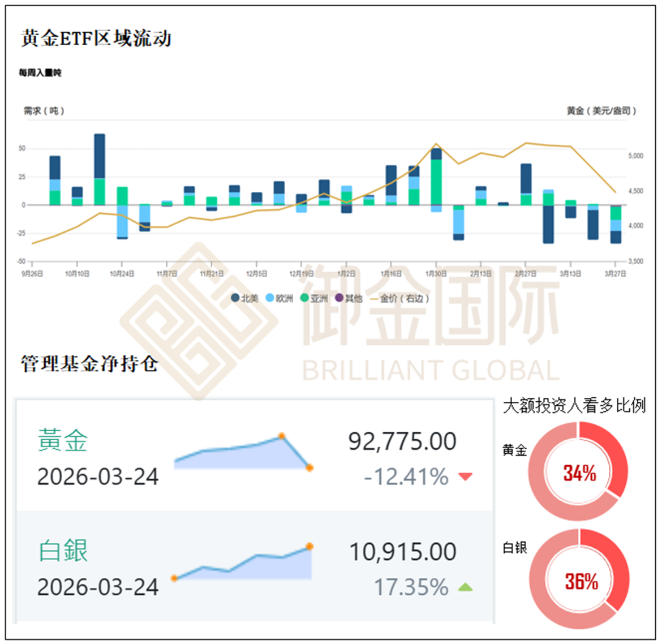Click the 10,915.00 silver position value
662x644 pixels.
pyautogui.click(x=402, y=552)
